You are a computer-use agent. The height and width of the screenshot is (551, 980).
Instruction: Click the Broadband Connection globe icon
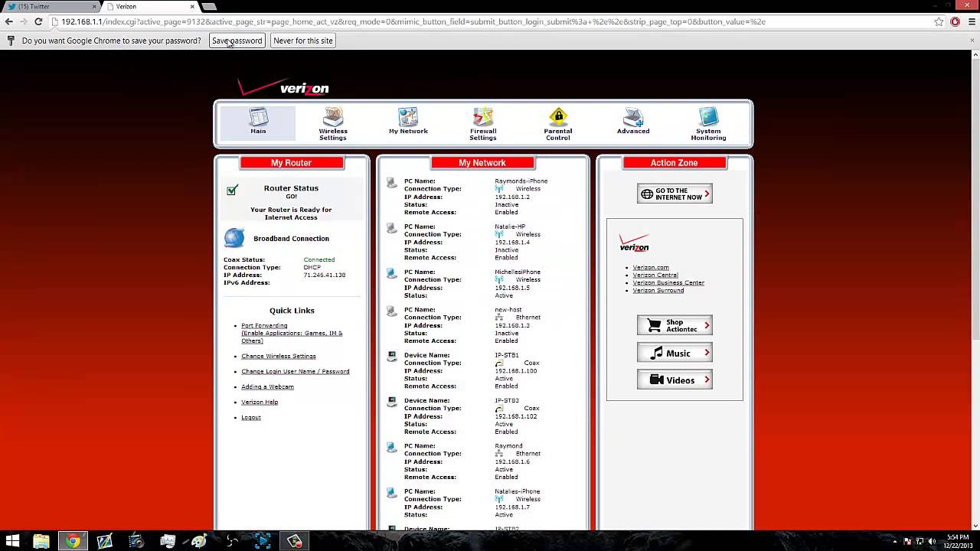(x=234, y=238)
